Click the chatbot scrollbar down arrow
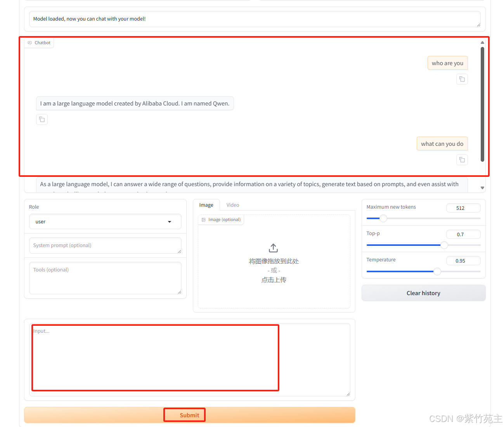This screenshot has width=504, height=427. [482, 188]
